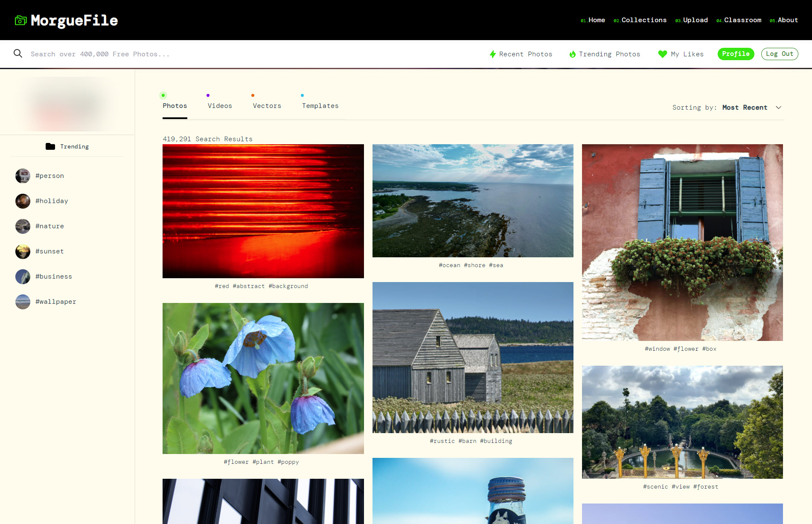The height and width of the screenshot is (524, 812).
Task: Click the Trending folder icon in sidebar
Action: [50, 146]
